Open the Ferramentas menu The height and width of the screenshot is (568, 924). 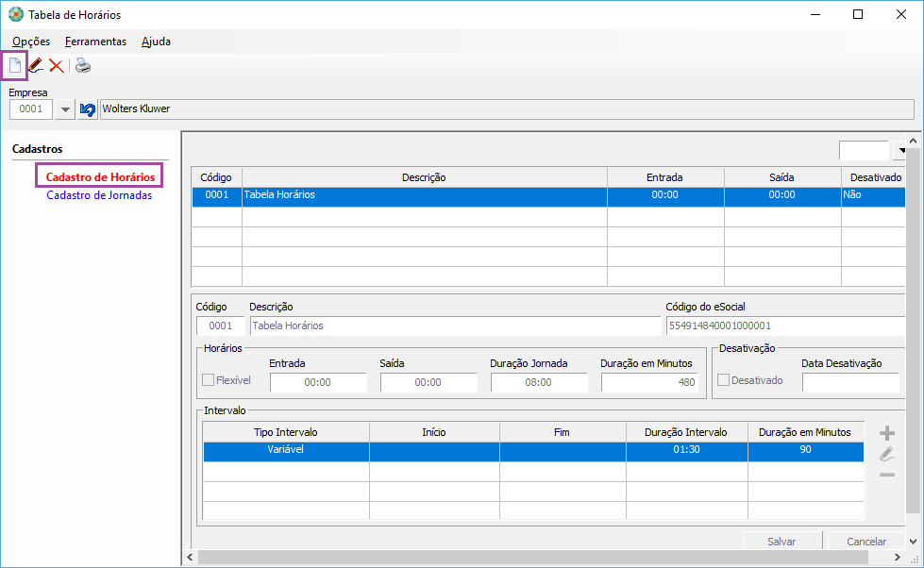[95, 42]
